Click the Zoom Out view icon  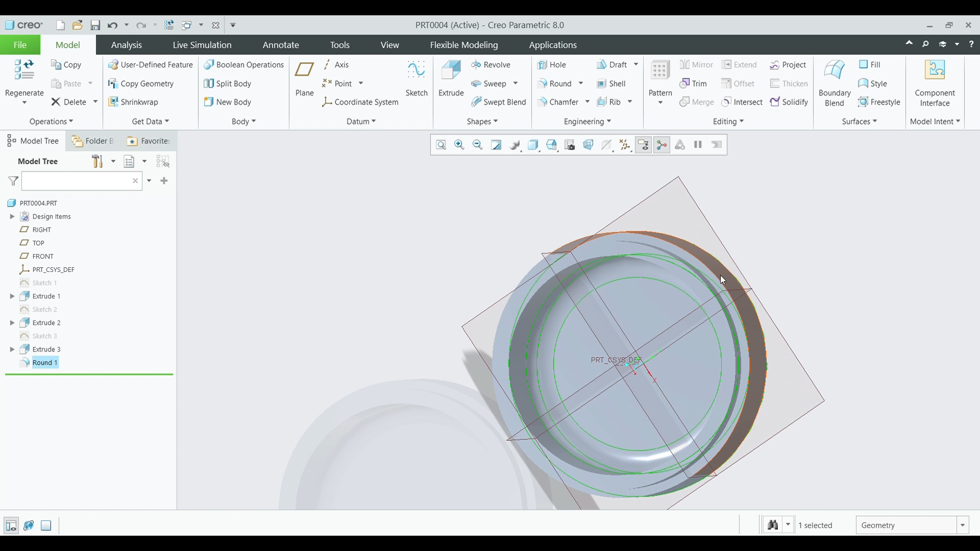[x=478, y=145]
